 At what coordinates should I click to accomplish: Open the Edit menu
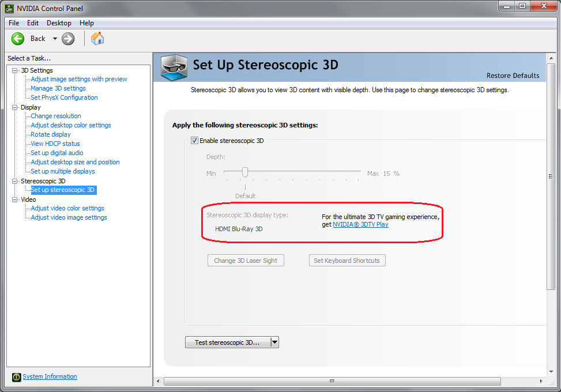pos(32,23)
